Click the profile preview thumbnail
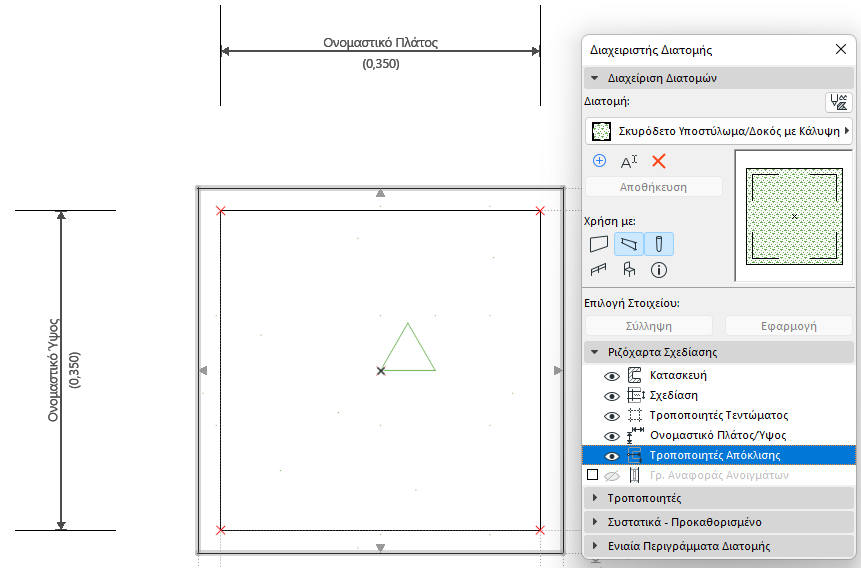The image size is (861, 568). [x=794, y=216]
